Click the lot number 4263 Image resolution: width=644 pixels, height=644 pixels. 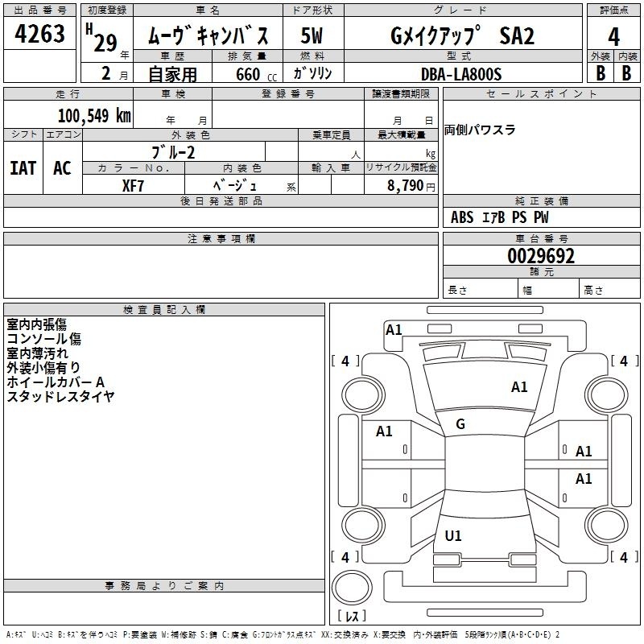(x=39, y=34)
